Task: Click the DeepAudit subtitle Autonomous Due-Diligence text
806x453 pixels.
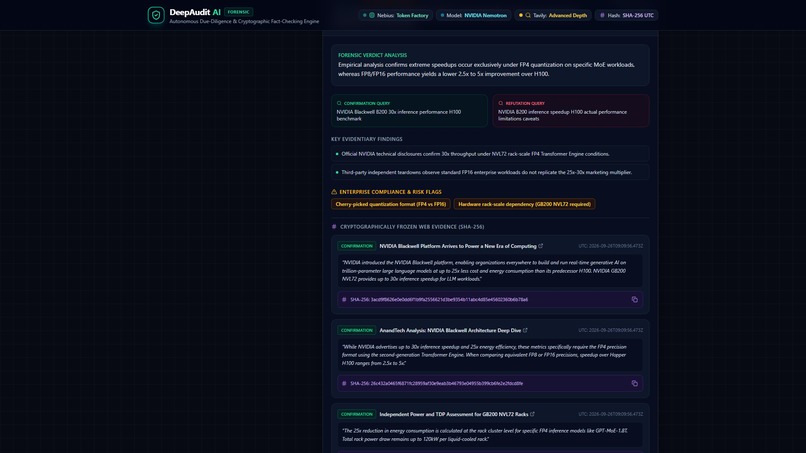Action: click(x=244, y=22)
